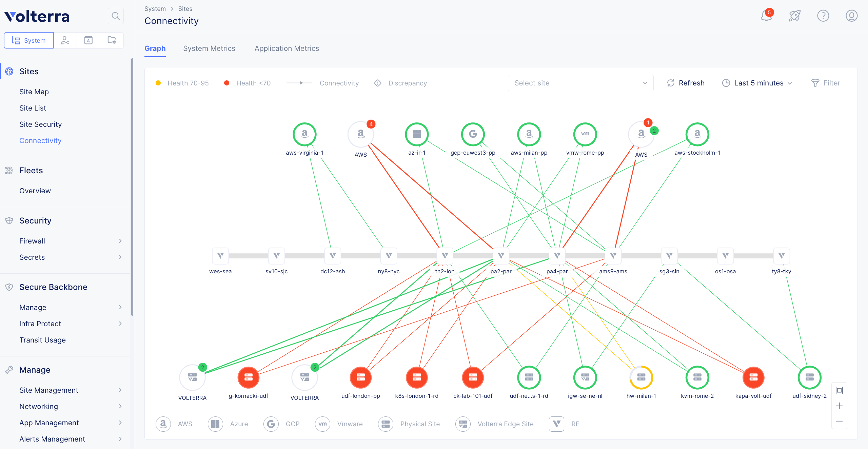Zoom out the graph with minus icon
The height and width of the screenshot is (449, 868).
click(839, 421)
